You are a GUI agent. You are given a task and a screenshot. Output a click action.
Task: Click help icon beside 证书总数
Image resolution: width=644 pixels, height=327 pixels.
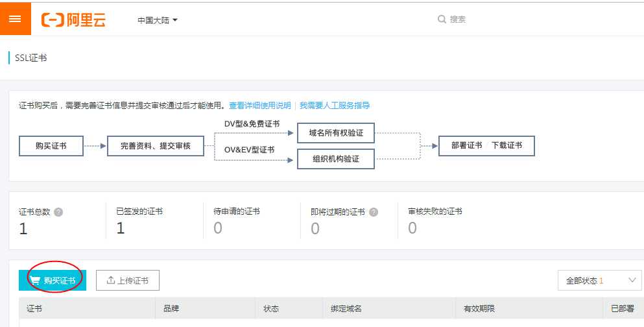[58, 212]
